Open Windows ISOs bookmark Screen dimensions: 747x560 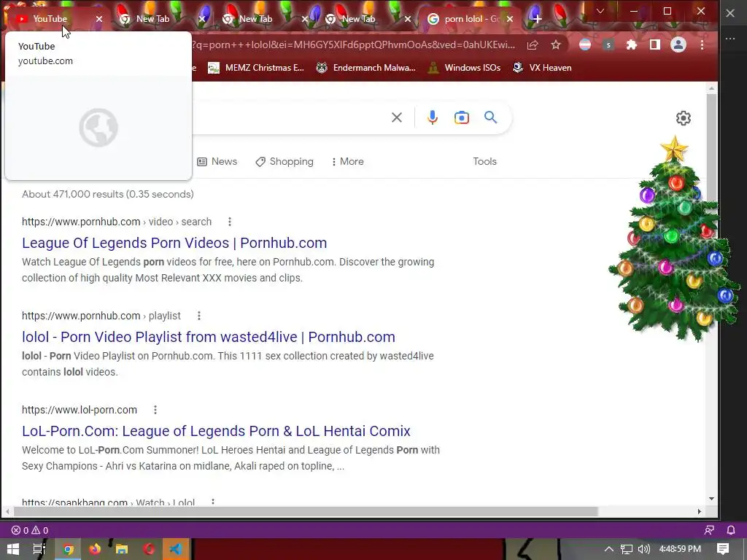pyautogui.click(x=464, y=68)
